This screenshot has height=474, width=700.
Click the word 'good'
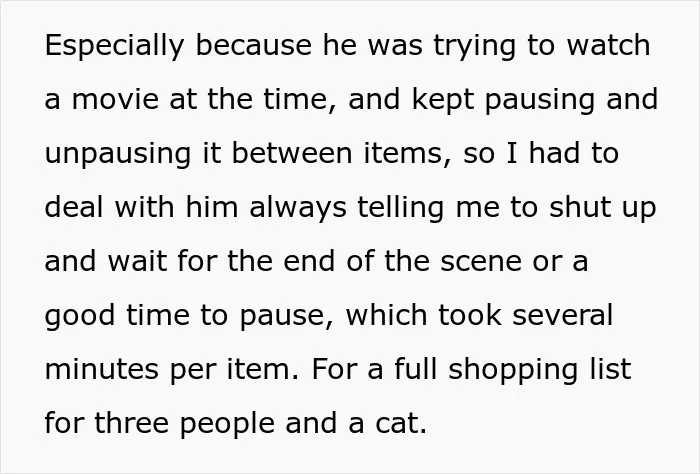click(80, 316)
